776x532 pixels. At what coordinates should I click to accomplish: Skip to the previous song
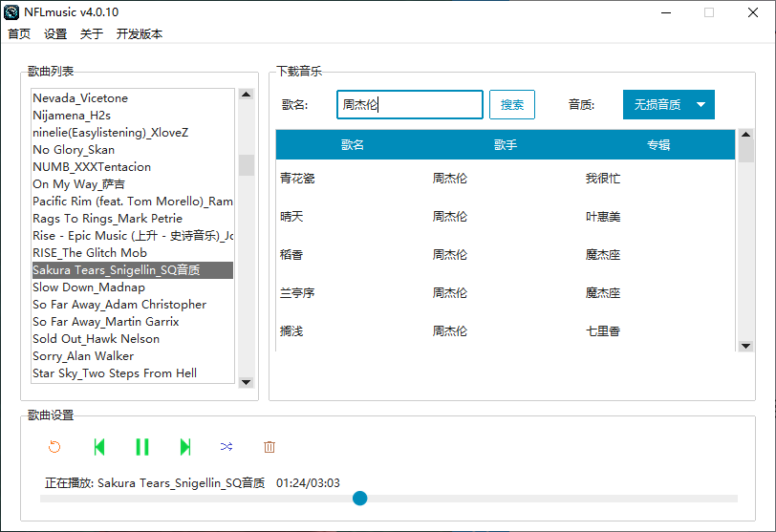99,447
